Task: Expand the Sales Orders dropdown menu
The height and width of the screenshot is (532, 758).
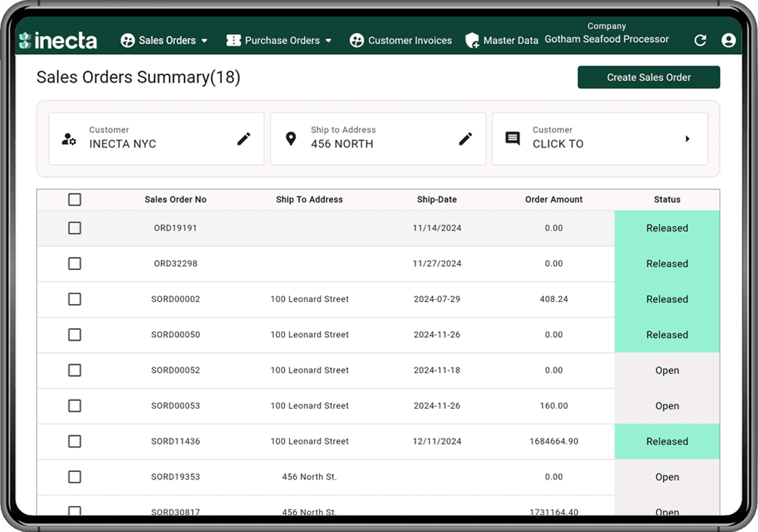Action: pyautogui.click(x=204, y=41)
